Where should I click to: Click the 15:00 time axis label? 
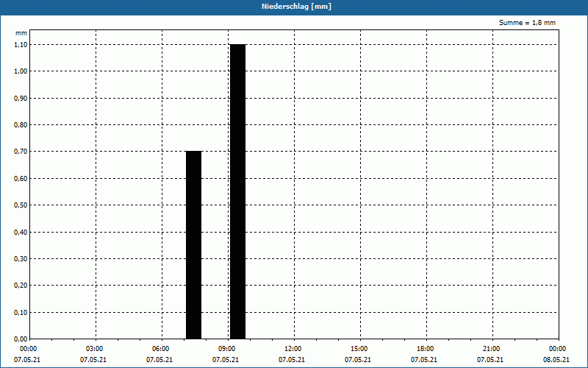359,349
